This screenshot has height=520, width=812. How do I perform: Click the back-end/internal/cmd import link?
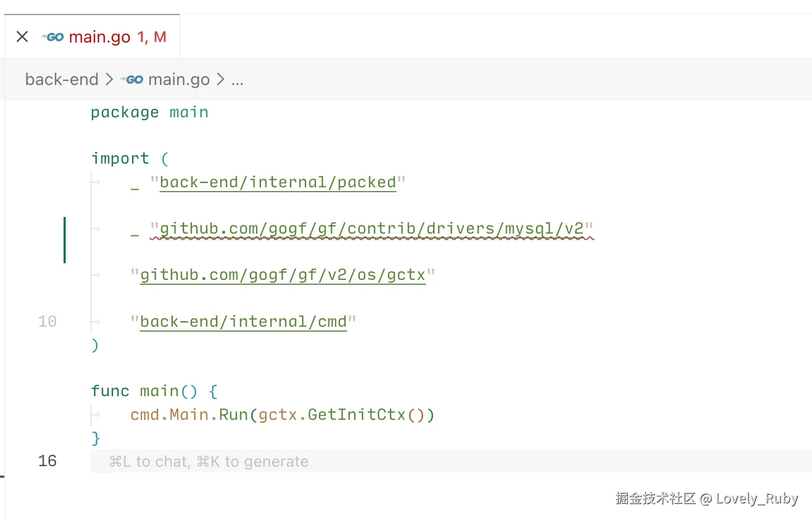tap(243, 322)
